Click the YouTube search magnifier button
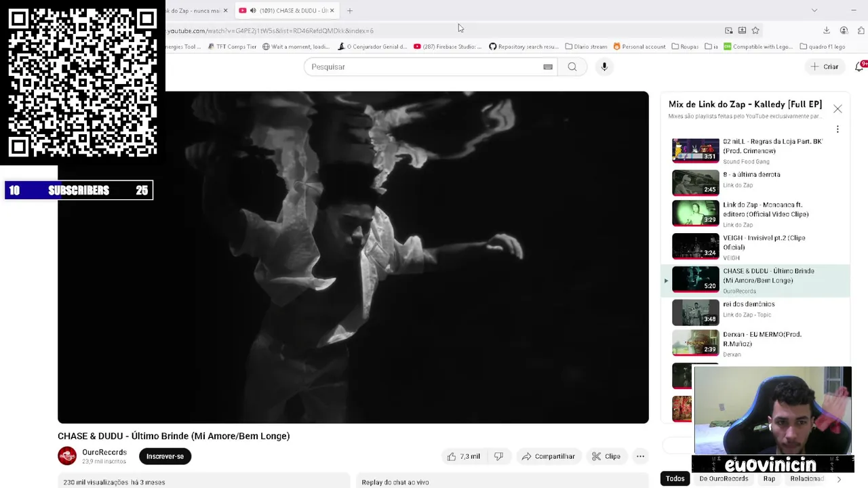The height and width of the screenshot is (488, 868). pos(572,66)
